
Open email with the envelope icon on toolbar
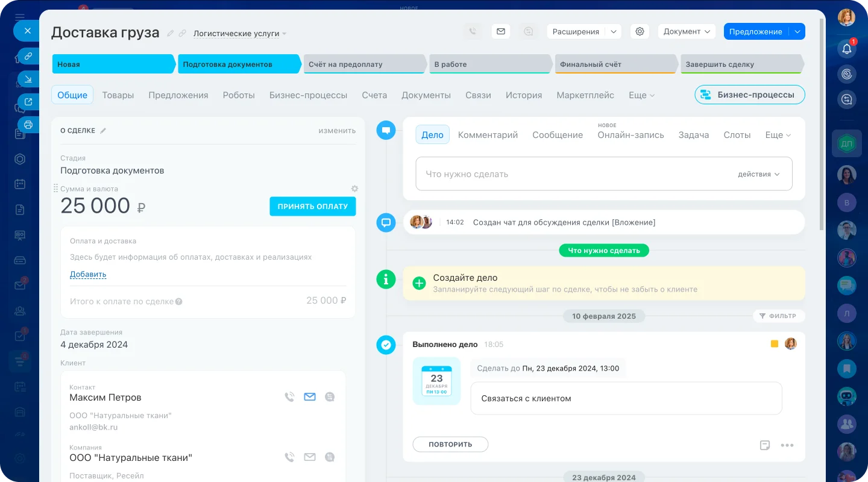pos(501,31)
